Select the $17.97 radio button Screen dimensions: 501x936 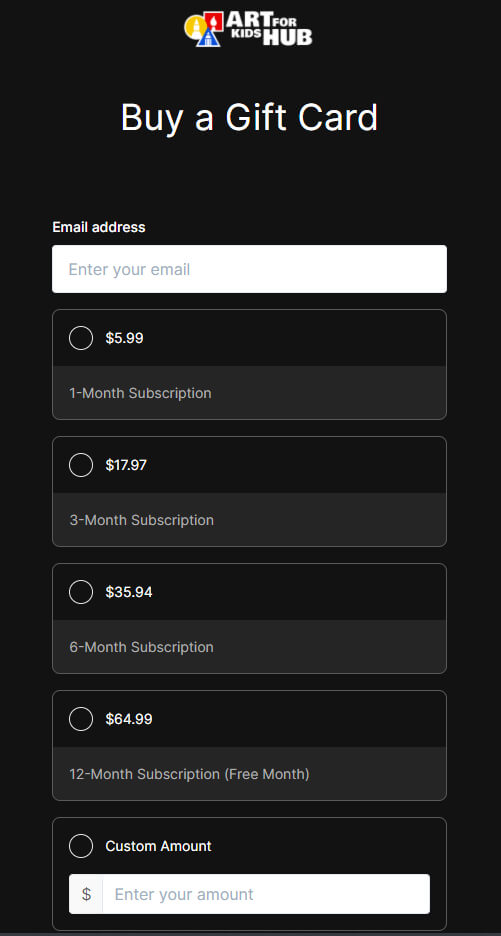[x=81, y=465]
